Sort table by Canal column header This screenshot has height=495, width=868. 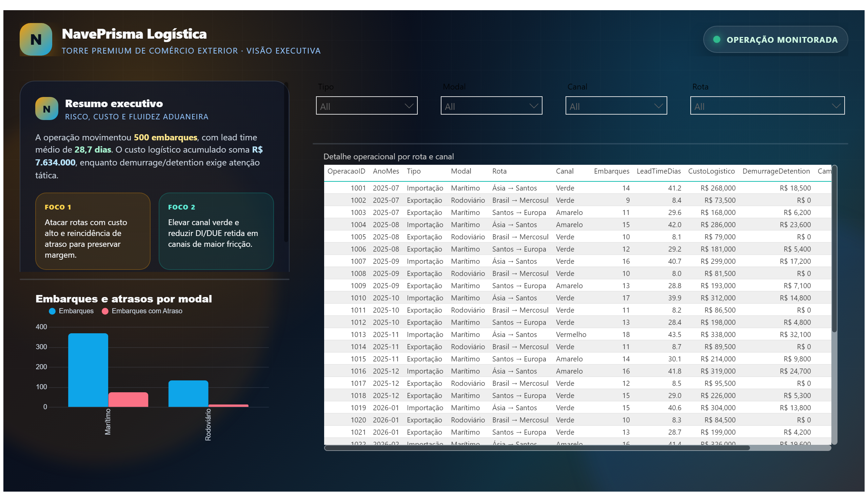(x=565, y=171)
